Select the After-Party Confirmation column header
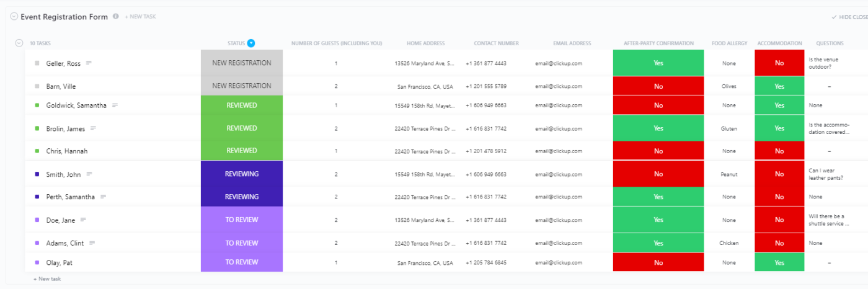 [x=658, y=43]
